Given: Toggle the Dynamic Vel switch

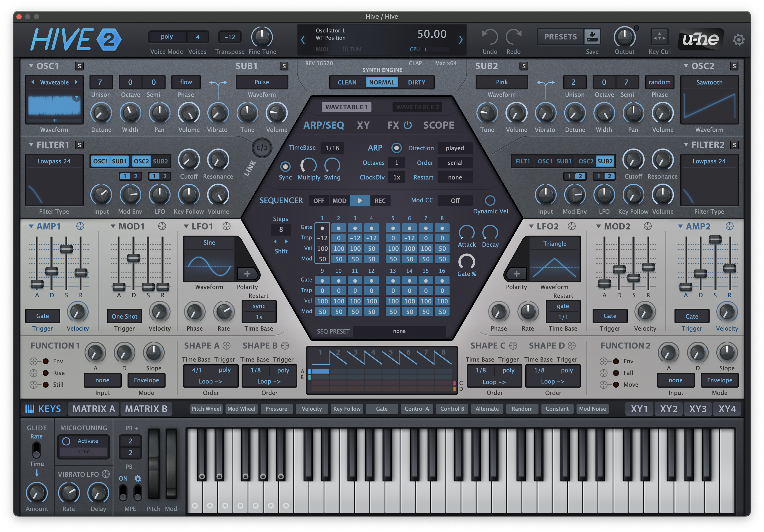Looking at the screenshot, I should click(x=490, y=201).
